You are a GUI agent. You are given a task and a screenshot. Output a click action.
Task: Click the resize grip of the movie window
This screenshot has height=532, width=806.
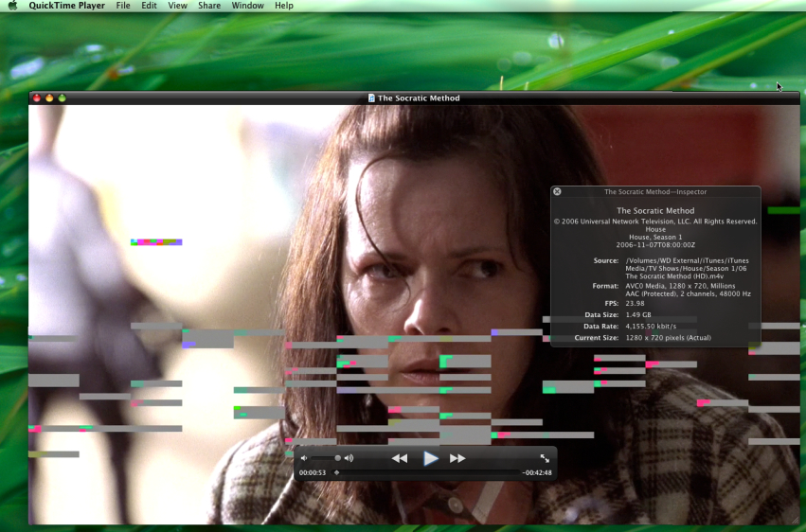coord(796,521)
